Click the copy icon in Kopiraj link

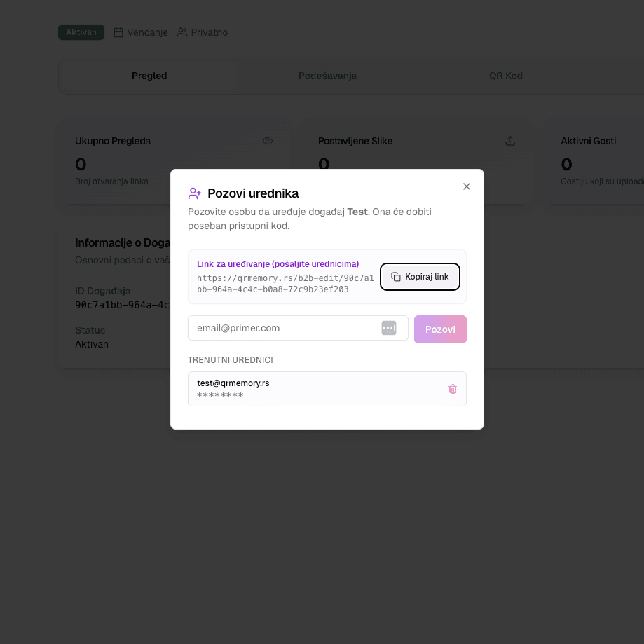coord(396,277)
